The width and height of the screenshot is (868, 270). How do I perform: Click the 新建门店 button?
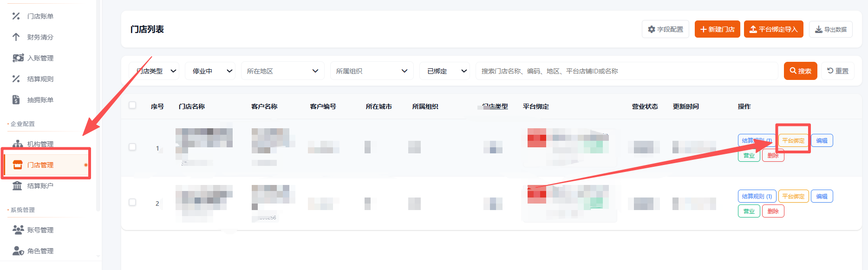pos(718,29)
